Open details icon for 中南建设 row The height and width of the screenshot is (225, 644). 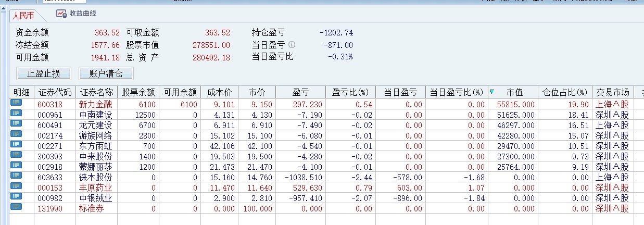(x=16, y=114)
